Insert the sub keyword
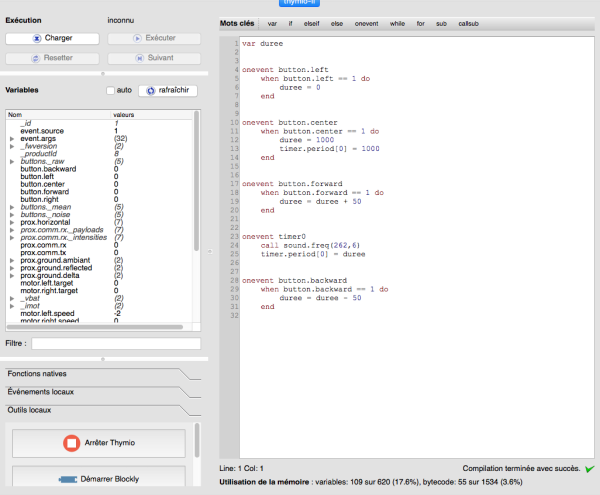Image resolution: width=600 pixels, height=495 pixels. (441, 24)
